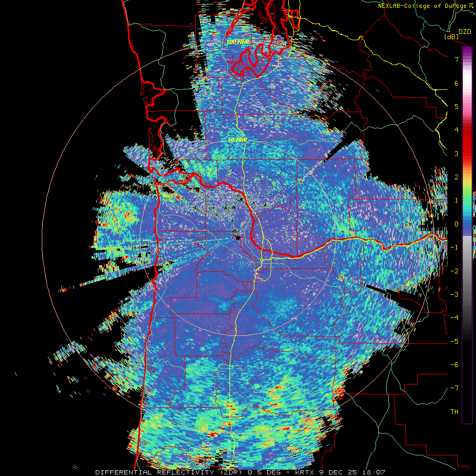The width and height of the screenshot is (476, 476).
Task: Click the DZD legend title
Action: [x=464, y=32]
